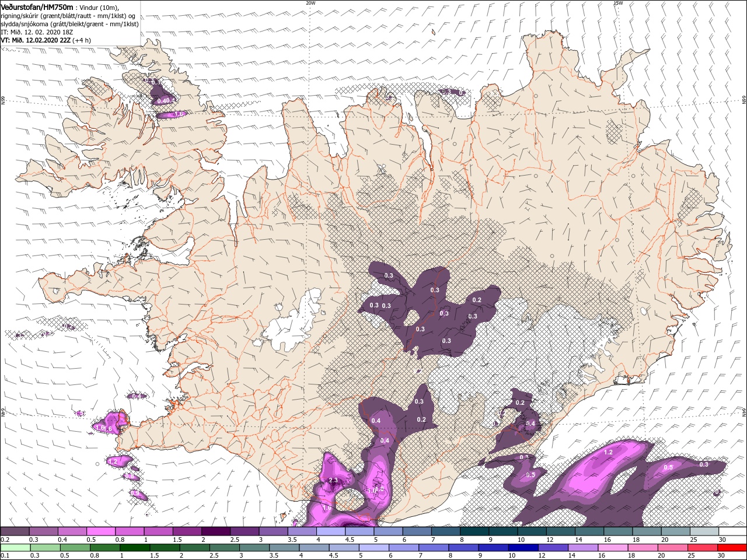Click the '25' label in the upper legend row
Image resolution: width=747 pixels, height=560 pixels.
(x=693, y=540)
